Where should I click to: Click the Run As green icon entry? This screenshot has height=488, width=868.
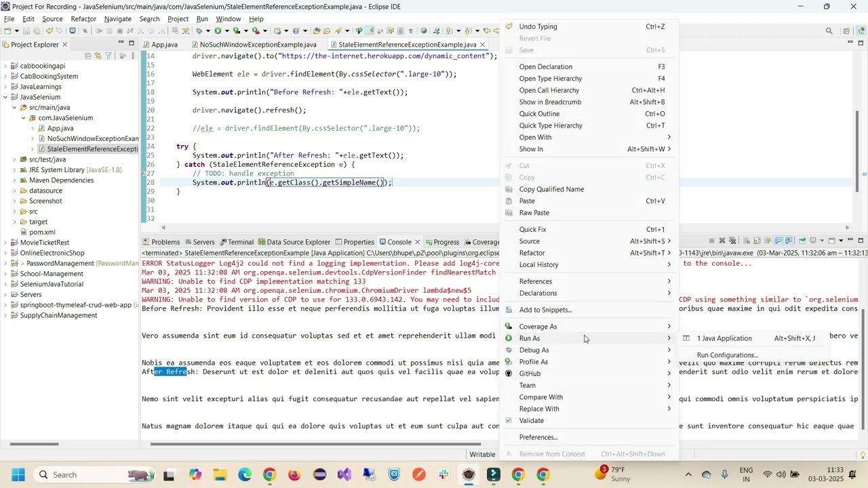(x=509, y=338)
